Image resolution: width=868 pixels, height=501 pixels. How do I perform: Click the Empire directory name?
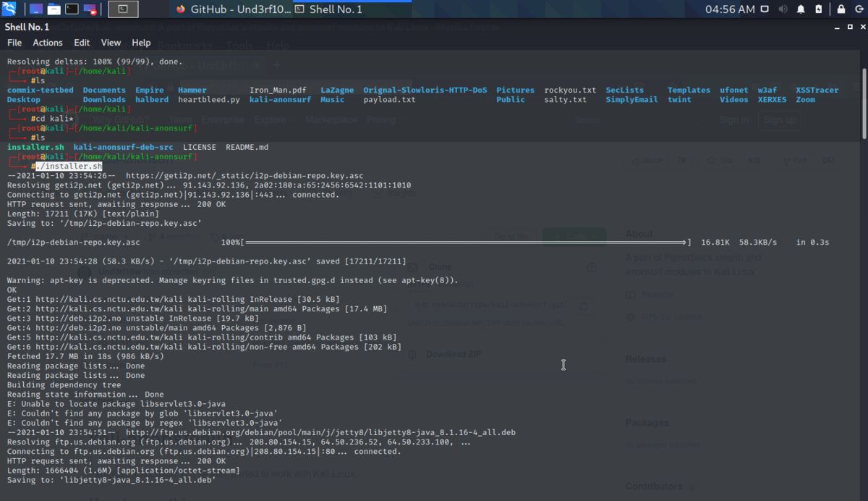[150, 90]
